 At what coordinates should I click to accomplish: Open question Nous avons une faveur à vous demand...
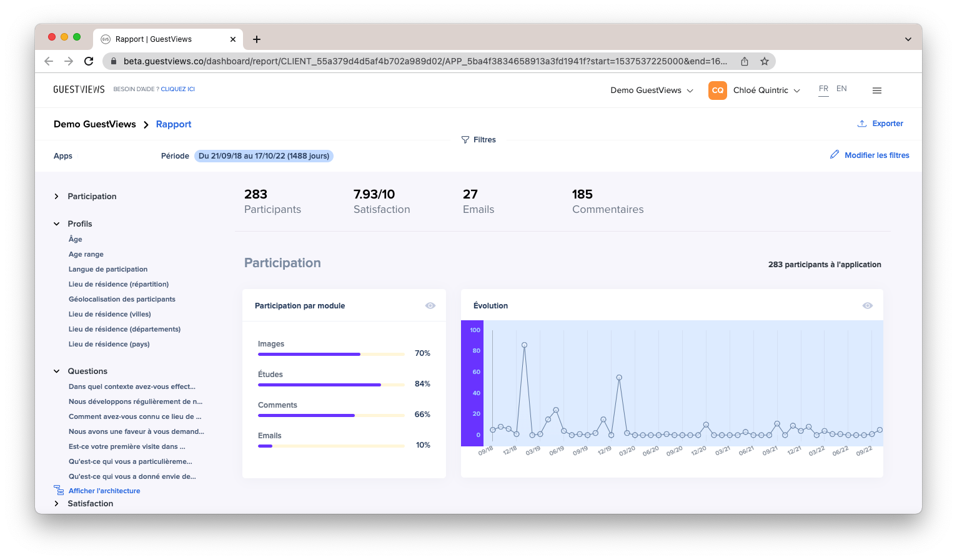pyautogui.click(x=136, y=432)
